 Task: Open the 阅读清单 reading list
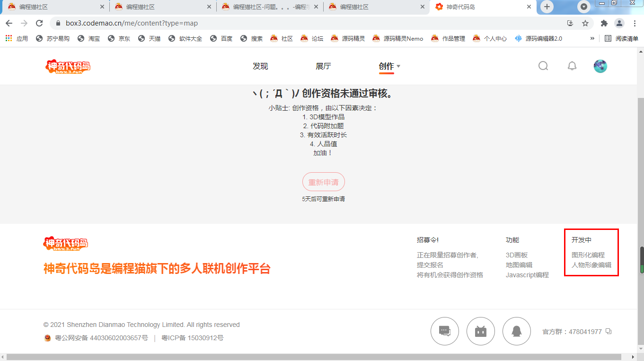(622, 38)
